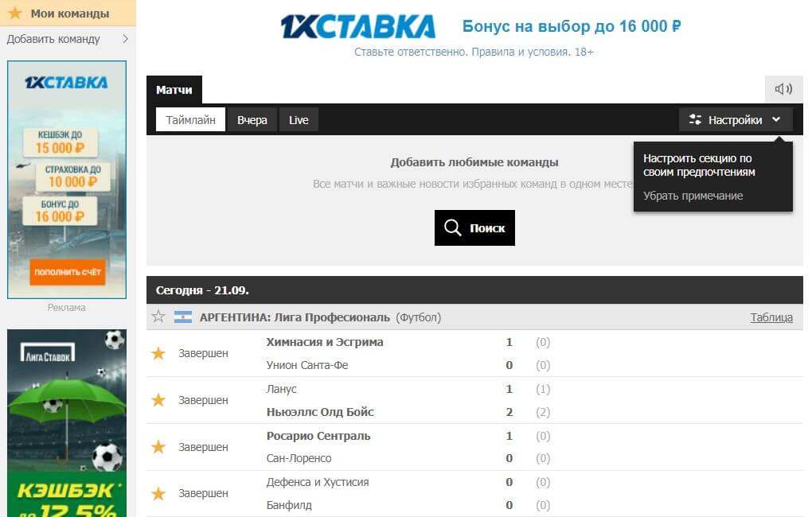
Task: Click АРГЕНТИНА: Лига Професиональ league title
Action: tap(295, 317)
